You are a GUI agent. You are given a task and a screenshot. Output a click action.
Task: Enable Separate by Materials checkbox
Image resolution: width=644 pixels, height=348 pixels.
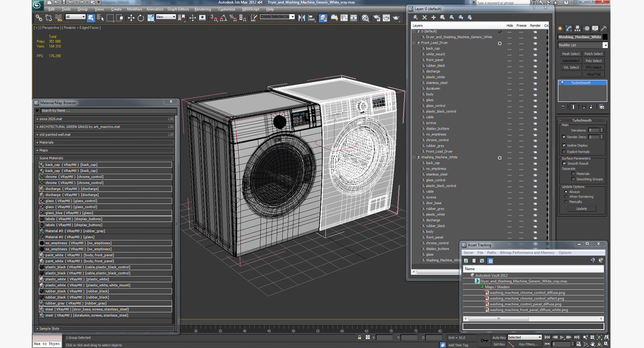click(573, 174)
